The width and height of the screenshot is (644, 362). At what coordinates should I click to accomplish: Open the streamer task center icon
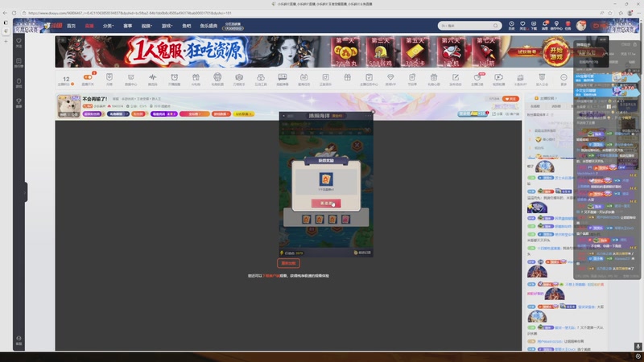pos(369,79)
